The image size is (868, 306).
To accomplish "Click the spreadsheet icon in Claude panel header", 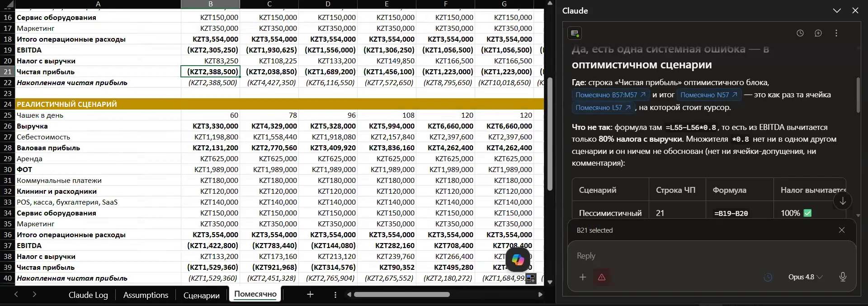I will 575,33.
